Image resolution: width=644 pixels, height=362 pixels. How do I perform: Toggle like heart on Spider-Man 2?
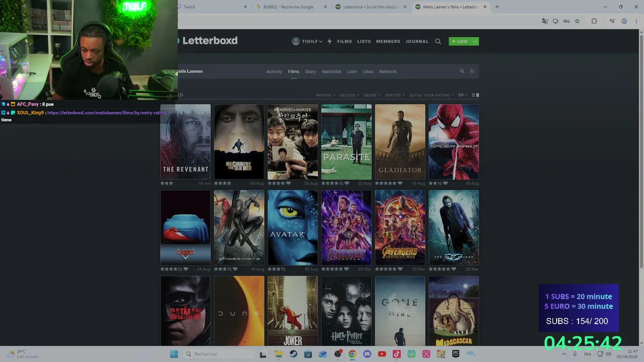pyautogui.click(x=445, y=184)
